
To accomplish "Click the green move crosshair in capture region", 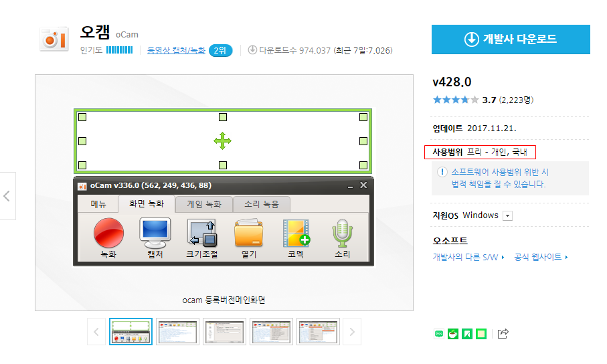I will 223,141.
